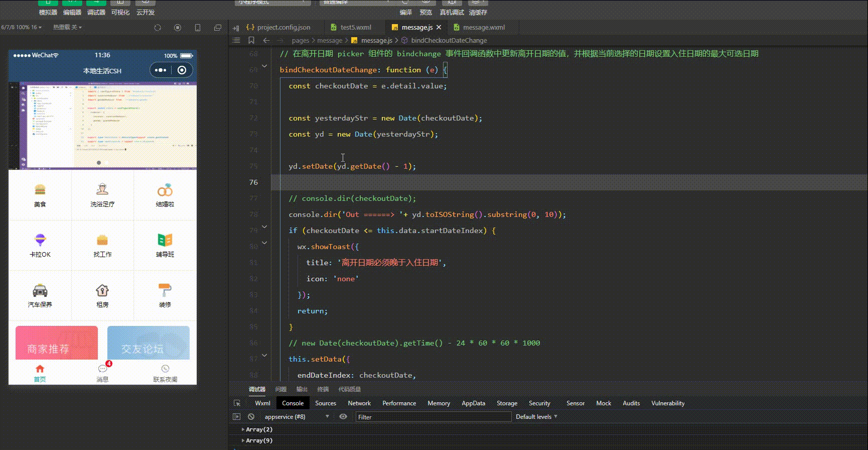Click the simulator stop/record circle icon
The image size is (868, 450).
tap(178, 28)
